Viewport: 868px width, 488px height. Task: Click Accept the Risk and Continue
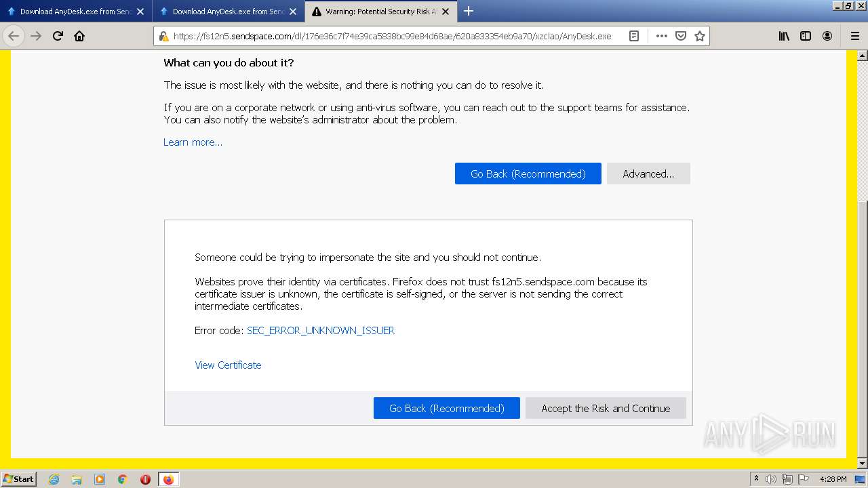pyautogui.click(x=606, y=408)
